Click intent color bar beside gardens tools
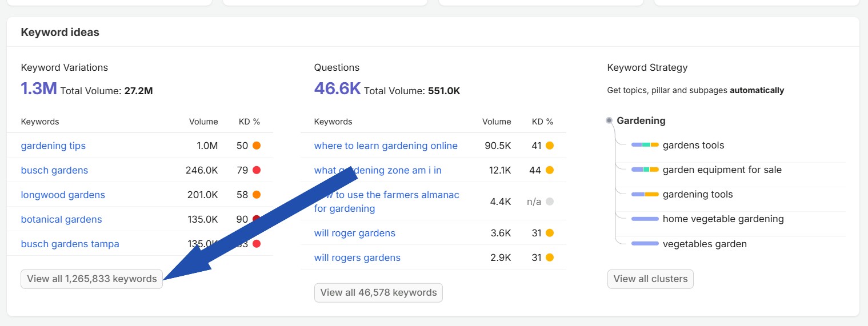868x326 pixels. (x=645, y=145)
